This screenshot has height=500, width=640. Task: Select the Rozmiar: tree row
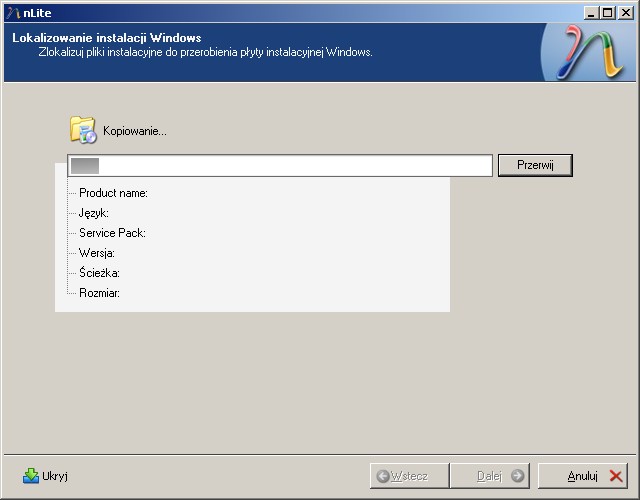[99, 293]
